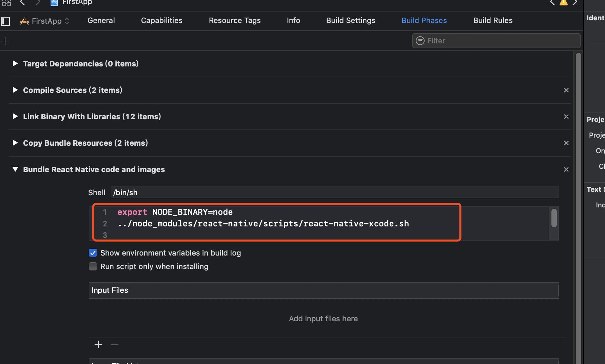The image size is (605, 364).
Task: Delete the Bundle React Native phase
Action: coord(566,169)
